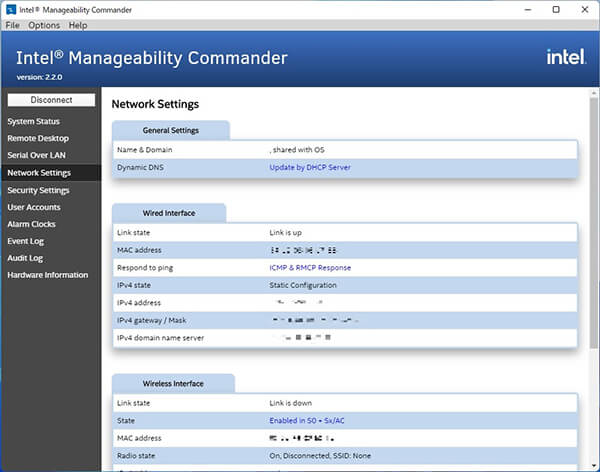Open the Options menu
The height and width of the screenshot is (472, 600).
coord(44,25)
